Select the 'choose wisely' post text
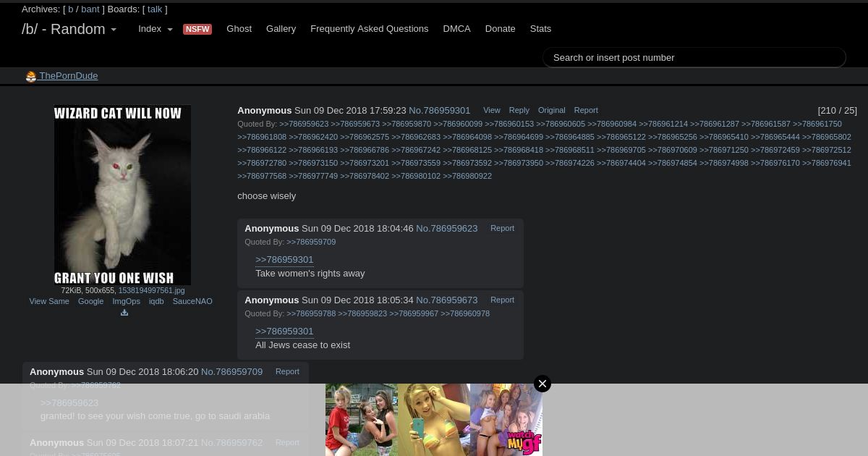 (266, 196)
